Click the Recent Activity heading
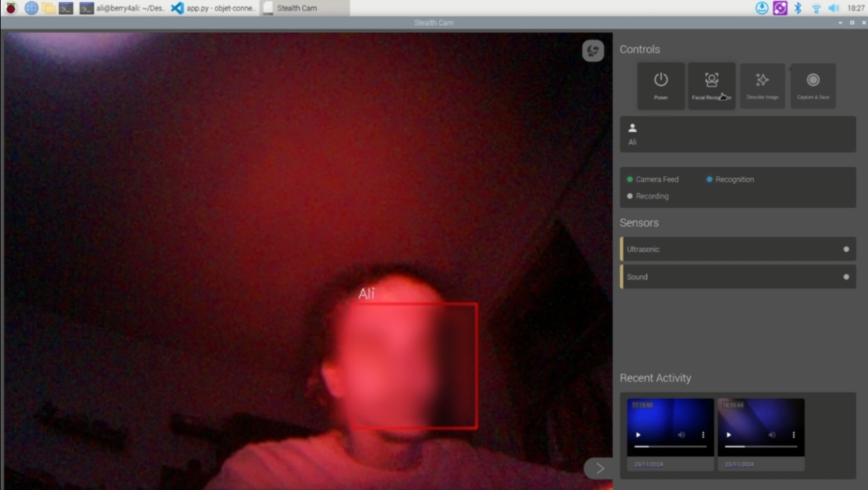This screenshot has height=490, width=868. tap(655, 378)
